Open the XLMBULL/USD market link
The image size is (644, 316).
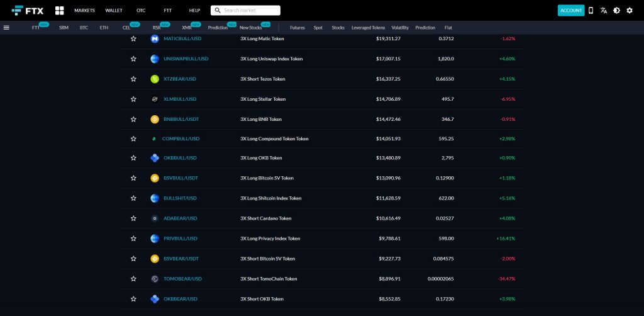pos(180,99)
